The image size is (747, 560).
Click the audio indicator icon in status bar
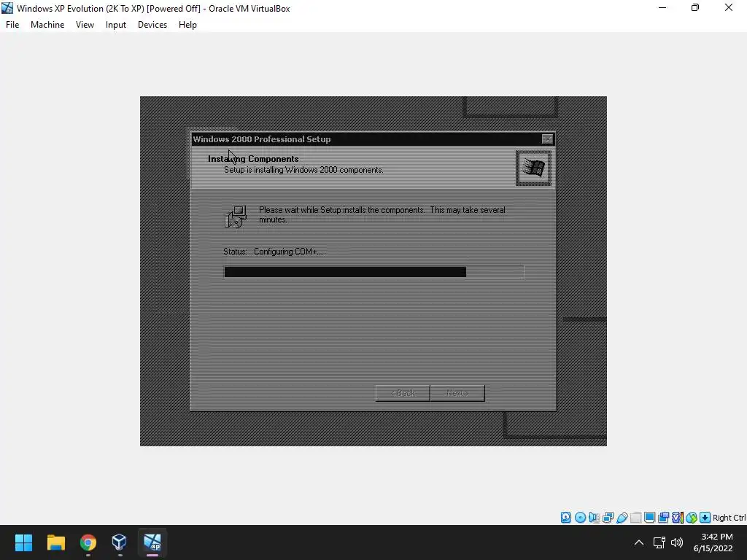[594, 518]
